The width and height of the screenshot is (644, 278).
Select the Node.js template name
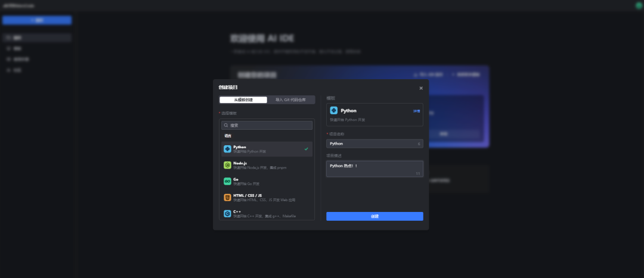pos(240,163)
